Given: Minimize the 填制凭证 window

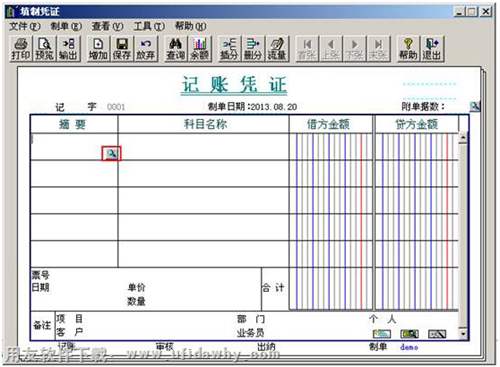Looking at the screenshot, I should point(460,12).
